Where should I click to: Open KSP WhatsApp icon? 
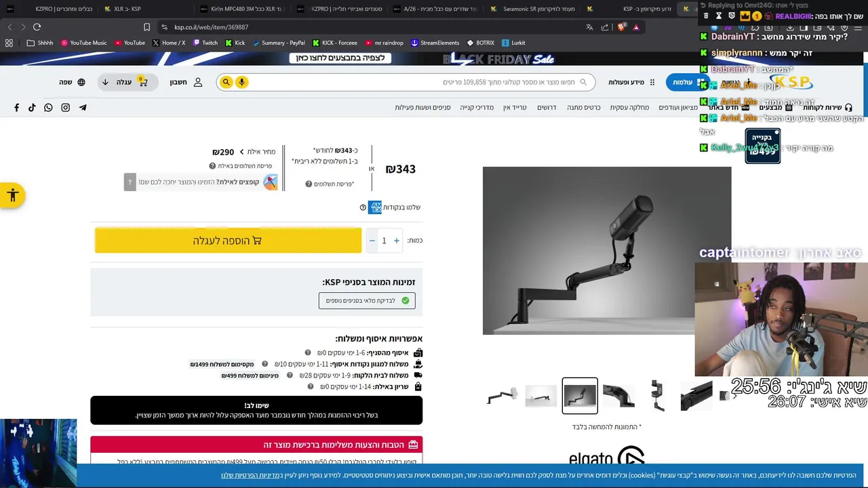pyautogui.click(x=48, y=108)
